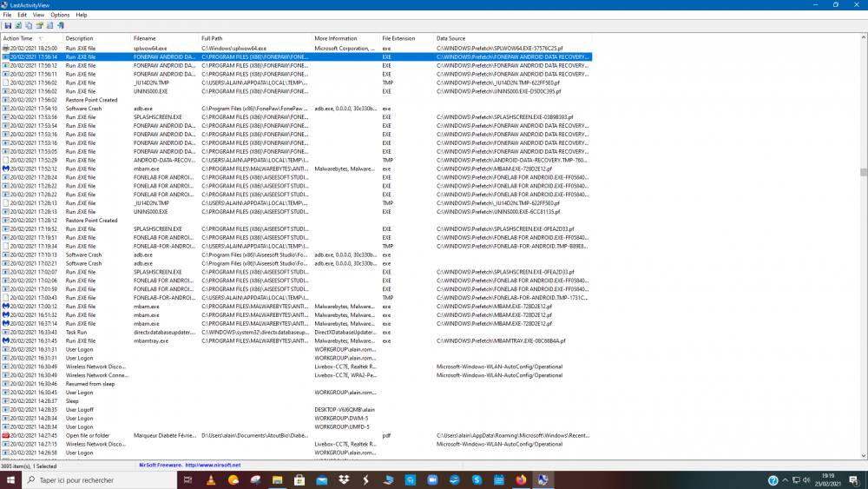Click the Windows Start button

(10, 479)
